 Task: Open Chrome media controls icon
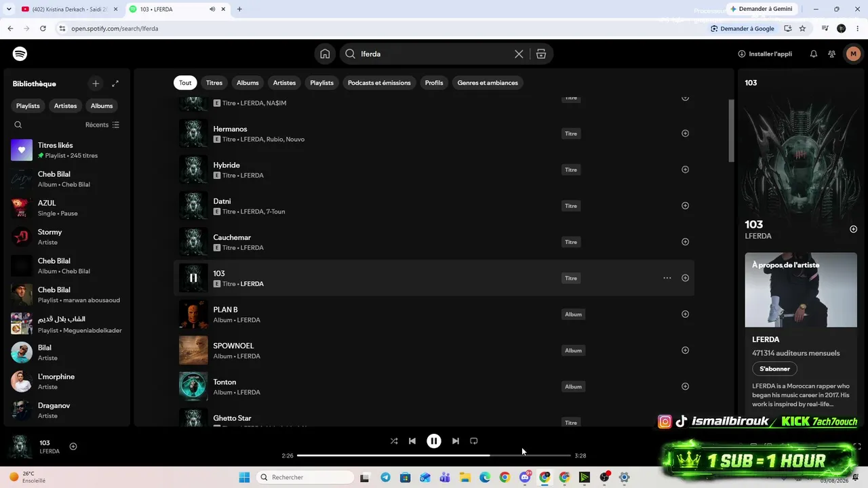pyautogui.click(x=825, y=28)
